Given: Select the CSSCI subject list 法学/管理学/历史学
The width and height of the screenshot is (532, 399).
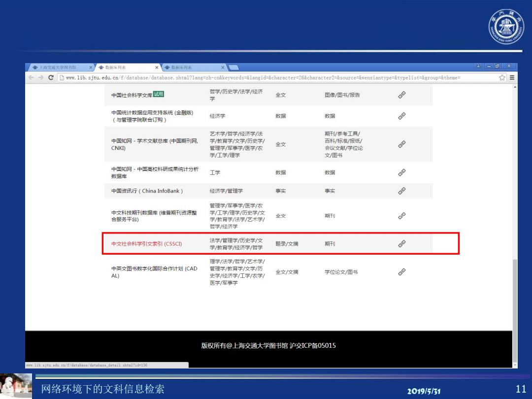Looking at the screenshot, I should tap(236, 244).
